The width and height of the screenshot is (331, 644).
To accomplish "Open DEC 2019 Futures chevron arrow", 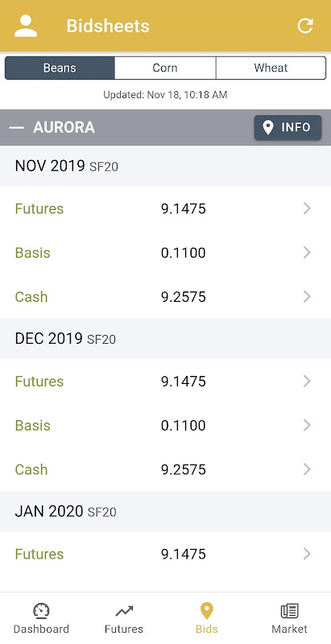I will pyautogui.click(x=307, y=381).
